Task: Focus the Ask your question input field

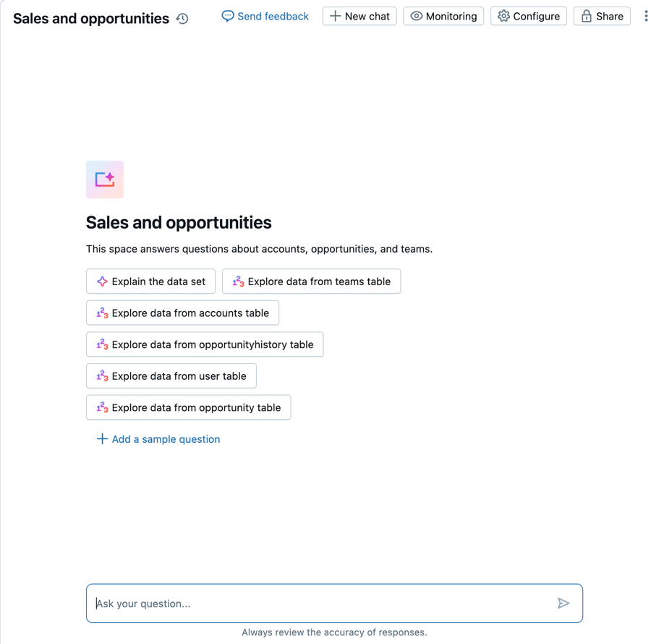Action: click(x=322, y=603)
